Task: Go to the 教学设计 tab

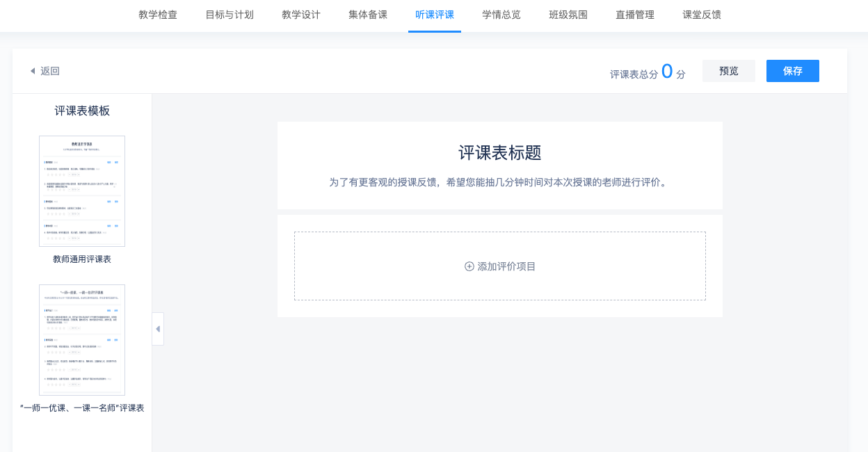Action: coord(301,15)
